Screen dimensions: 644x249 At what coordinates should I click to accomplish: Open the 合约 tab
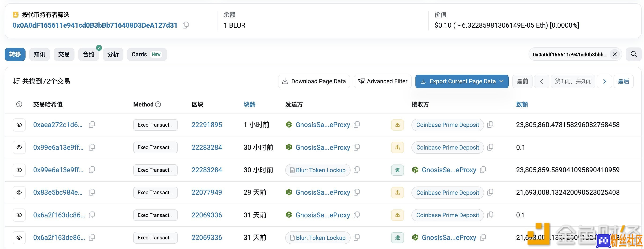click(89, 54)
